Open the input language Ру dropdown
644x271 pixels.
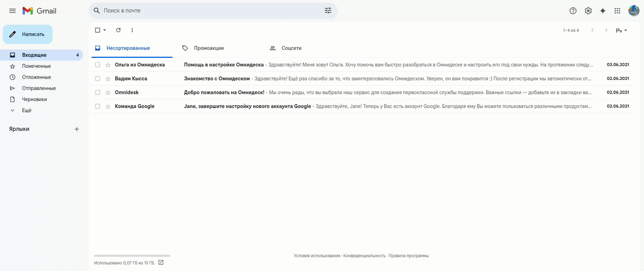622,31
